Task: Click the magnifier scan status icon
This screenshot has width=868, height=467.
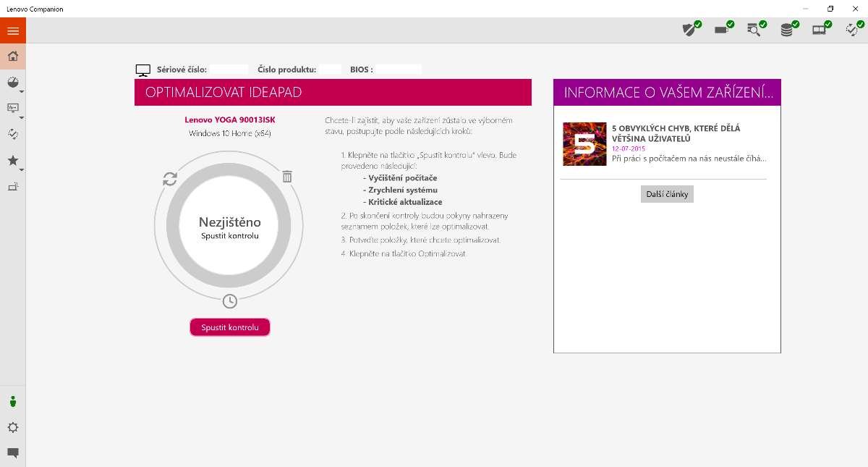Action: pos(755,30)
